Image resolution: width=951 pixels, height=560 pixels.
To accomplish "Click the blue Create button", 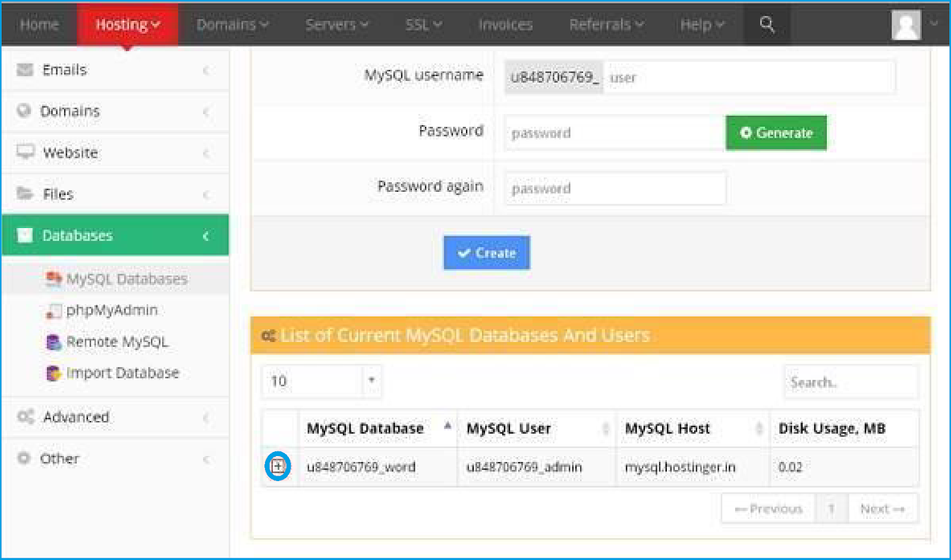I will click(x=486, y=253).
